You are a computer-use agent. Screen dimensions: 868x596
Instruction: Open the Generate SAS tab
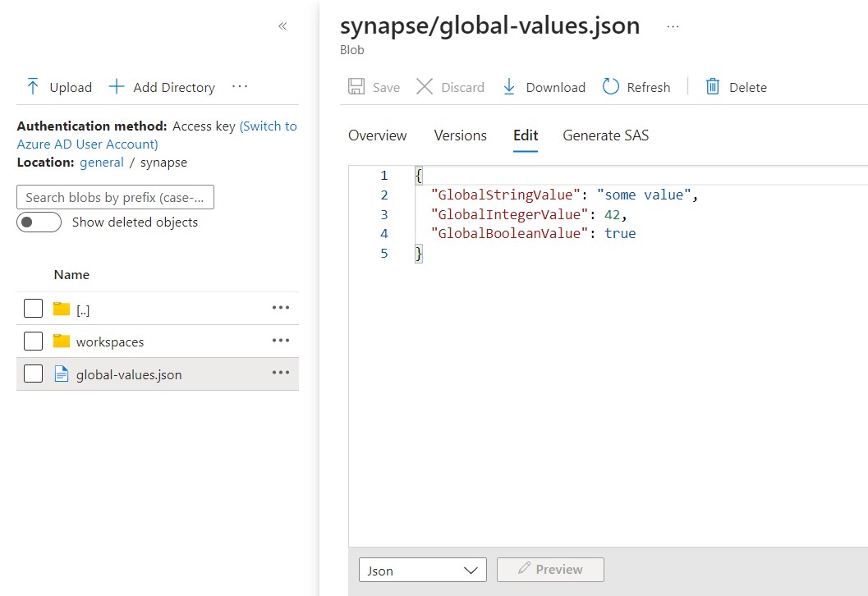click(x=605, y=135)
